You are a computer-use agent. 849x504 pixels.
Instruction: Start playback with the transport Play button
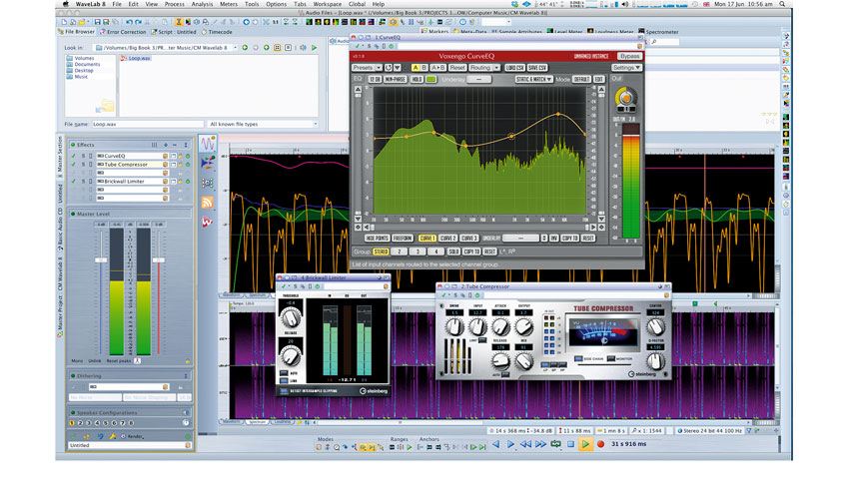tap(585, 444)
